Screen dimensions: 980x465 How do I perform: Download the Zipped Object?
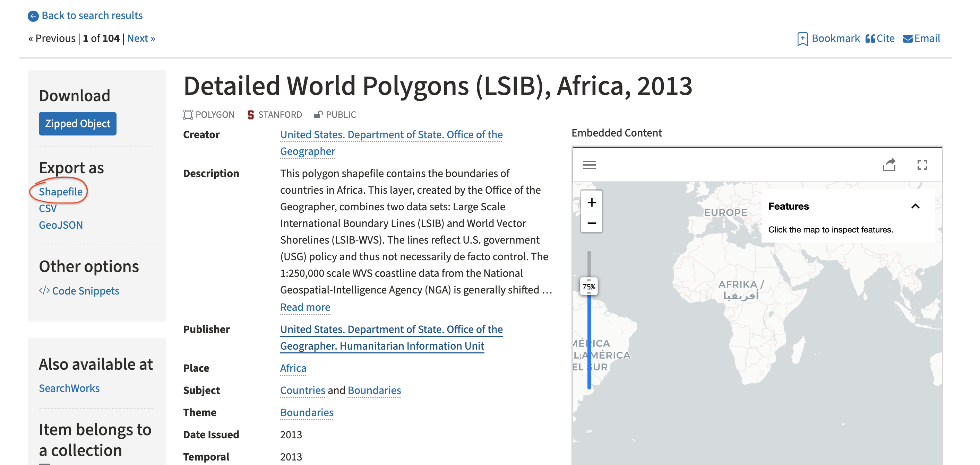pos(78,124)
